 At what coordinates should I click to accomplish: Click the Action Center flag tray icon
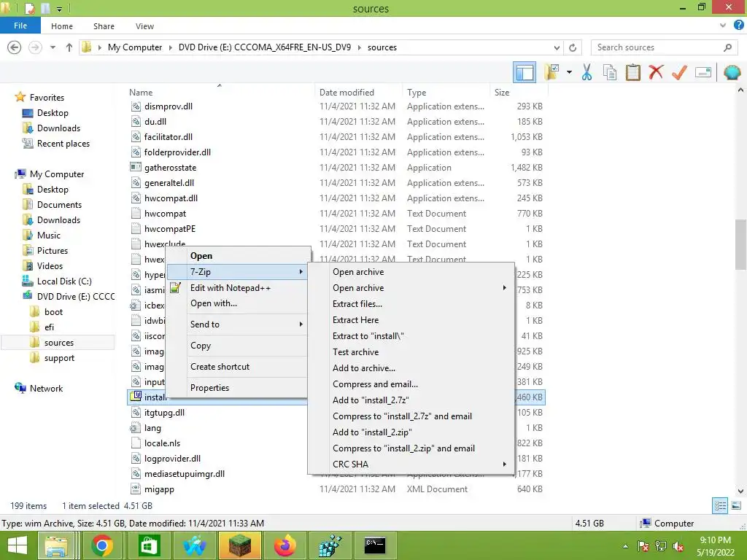click(x=643, y=546)
